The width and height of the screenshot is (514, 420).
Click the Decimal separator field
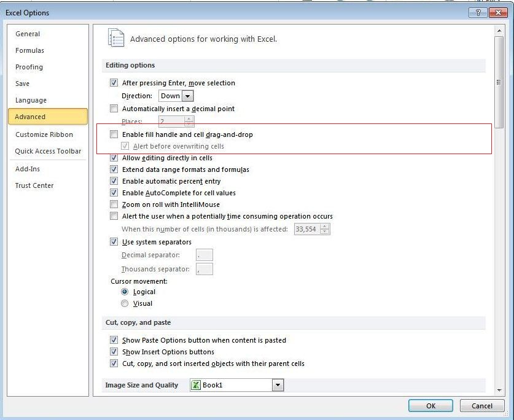pos(204,255)
